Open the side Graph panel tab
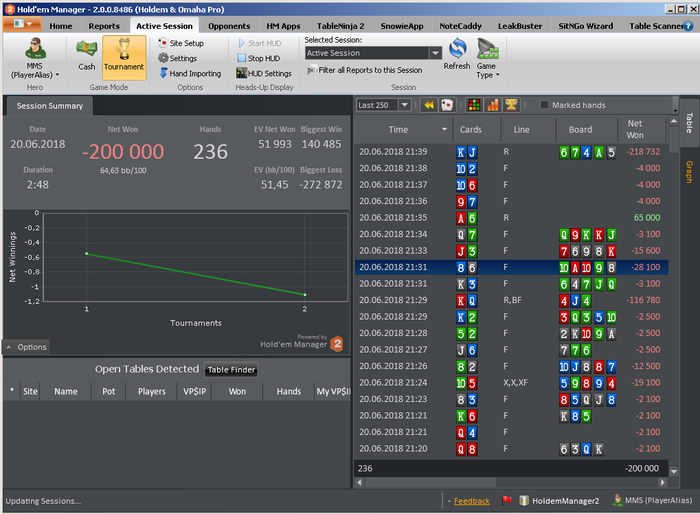 [x=689, y=171]
